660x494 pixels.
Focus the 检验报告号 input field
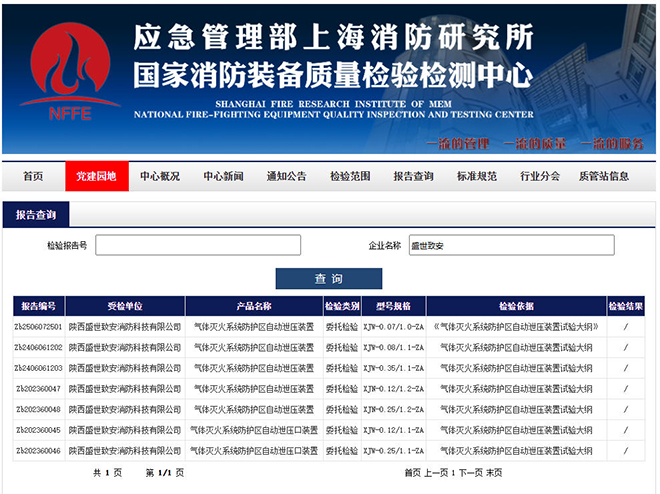[x=198, y=245]
